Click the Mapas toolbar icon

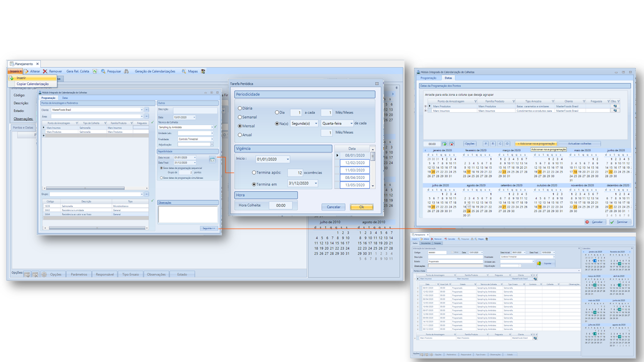point(184,71)
